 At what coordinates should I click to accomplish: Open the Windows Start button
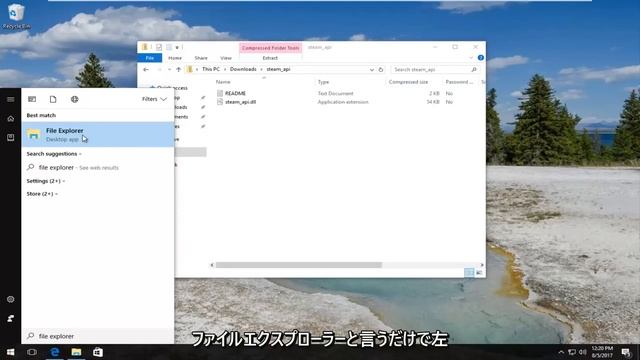11,352
